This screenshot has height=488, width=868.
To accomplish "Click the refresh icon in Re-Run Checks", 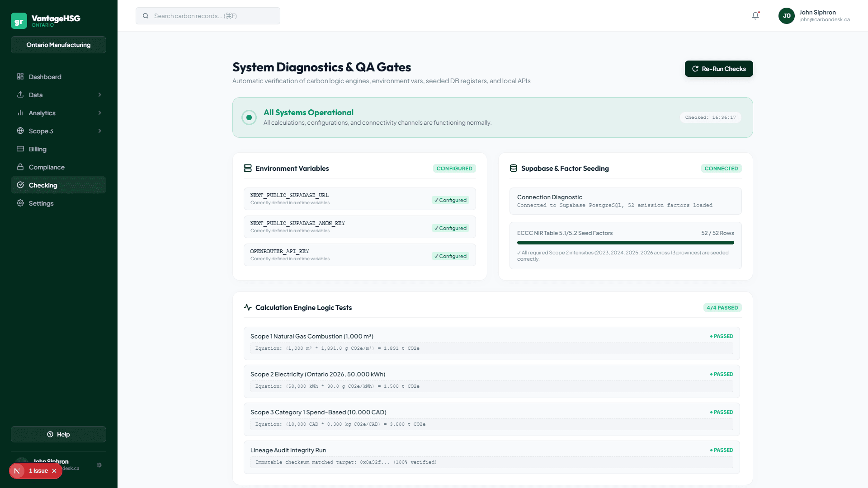I will [x=695, y=69].
